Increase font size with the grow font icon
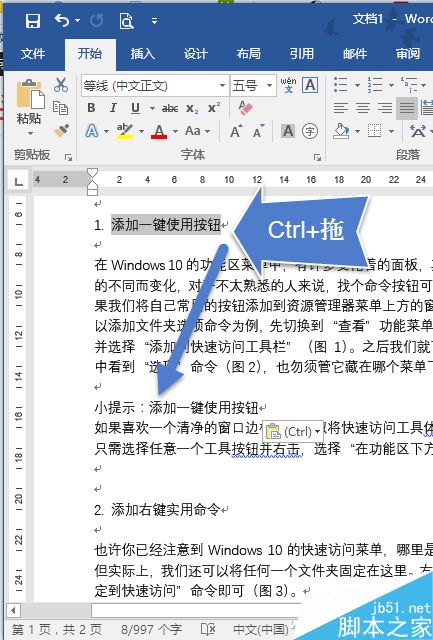Viewport: 433px width, 640px height. coord(236,131)
